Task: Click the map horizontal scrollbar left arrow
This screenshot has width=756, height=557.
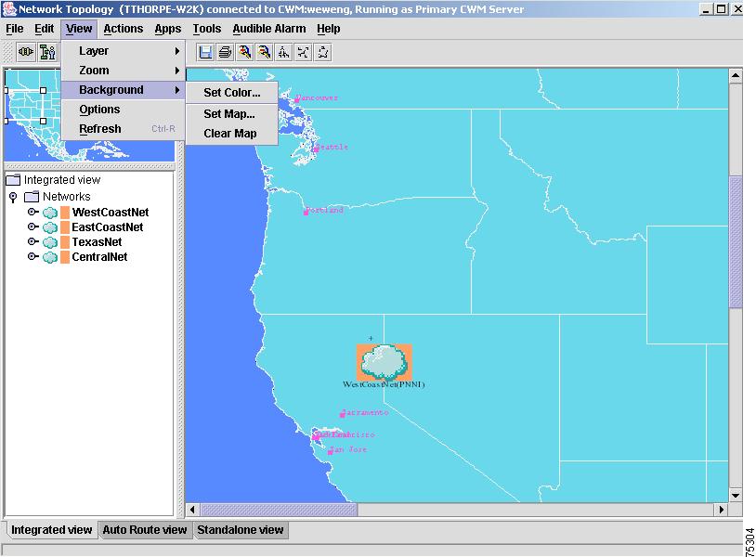Action: click(x=193, y=510)
